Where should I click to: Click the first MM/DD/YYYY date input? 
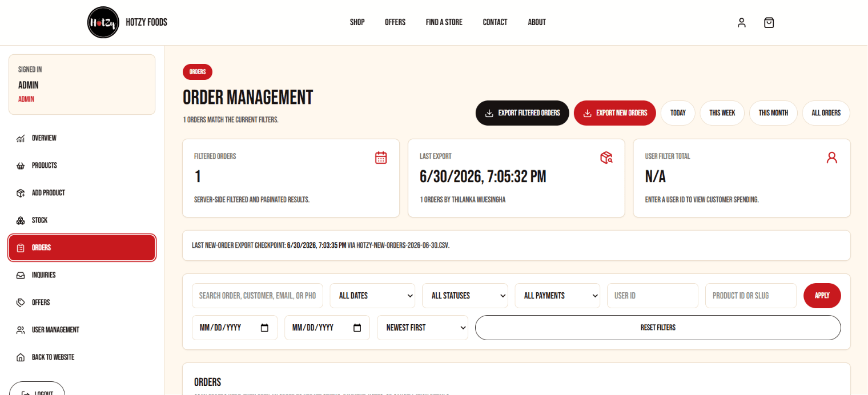pos(235,328)
